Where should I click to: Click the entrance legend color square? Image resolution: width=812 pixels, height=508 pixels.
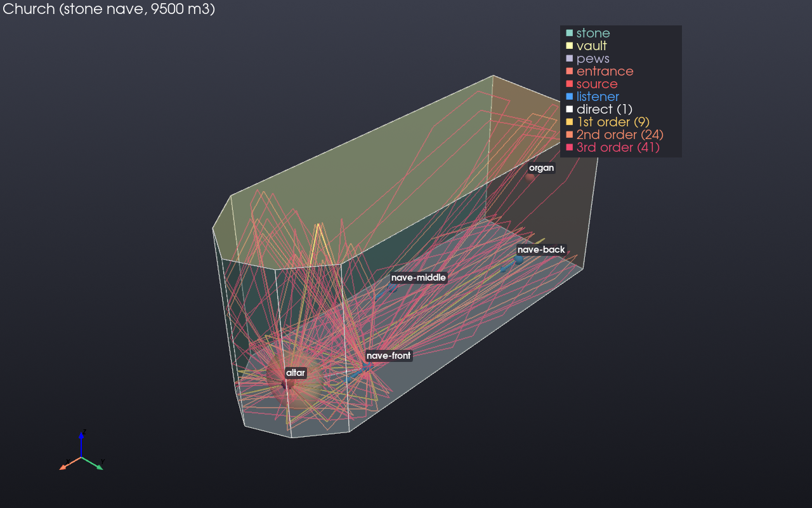pyautogui.click(x=569, y=71)
